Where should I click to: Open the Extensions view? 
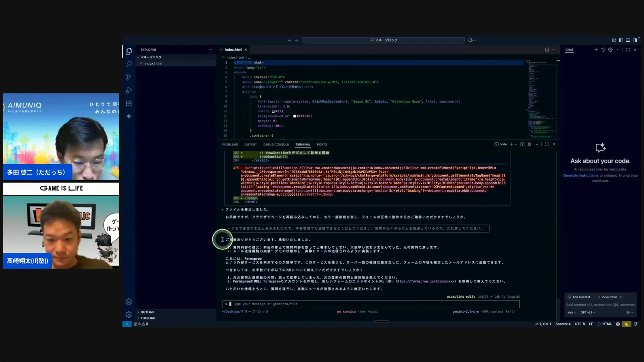point(129,103)
